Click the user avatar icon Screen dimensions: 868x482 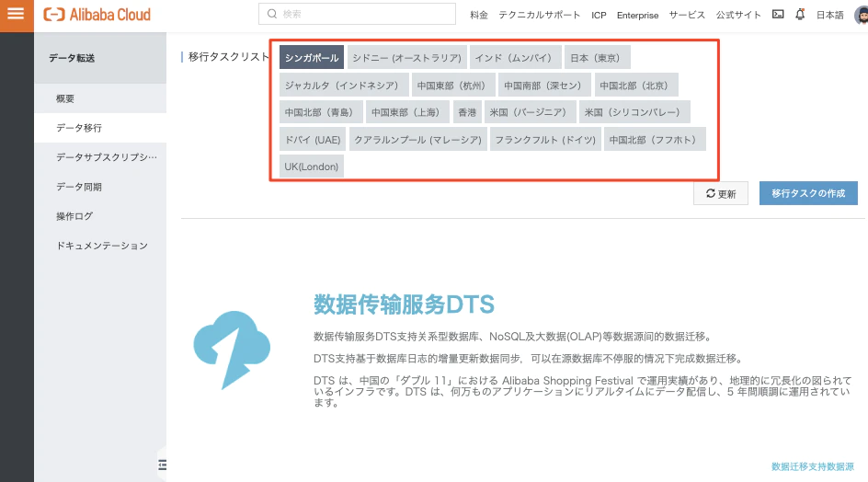pos(861,15)
